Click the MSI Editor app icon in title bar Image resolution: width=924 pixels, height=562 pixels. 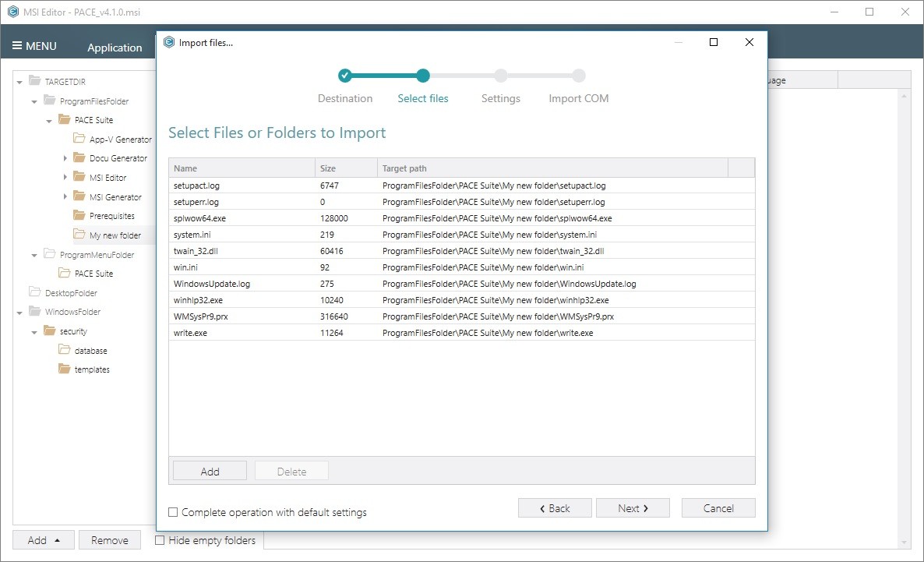click(13, 12)
